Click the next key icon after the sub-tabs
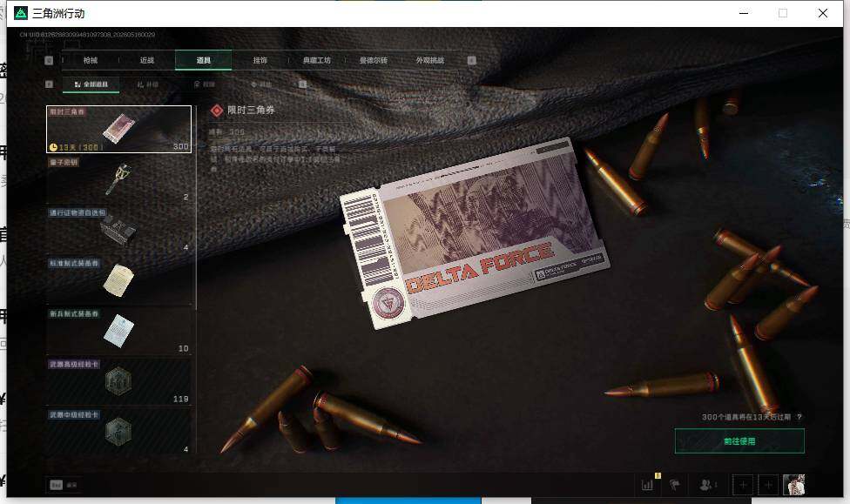Screen dimensions: 850x504 [x=302, y=84]
